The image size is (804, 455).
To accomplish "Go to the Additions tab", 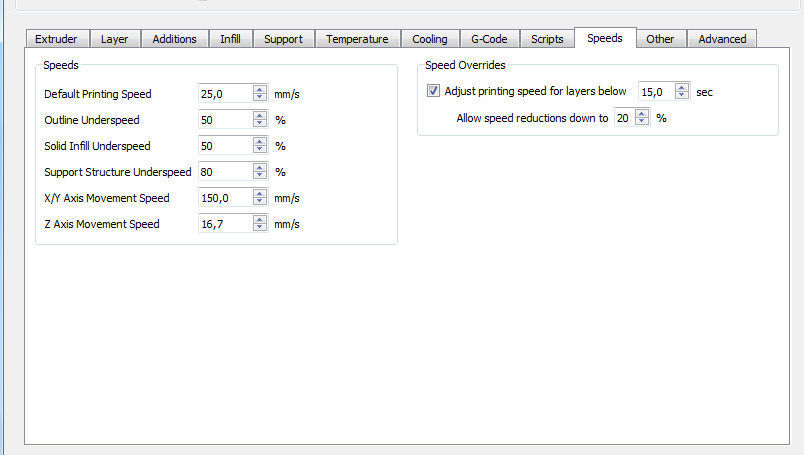I will click(174, 39).
